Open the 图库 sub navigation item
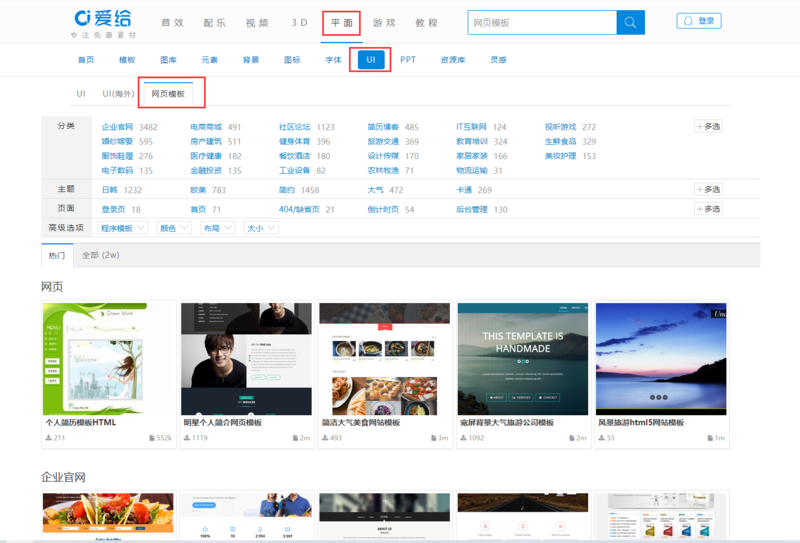The image size is (800, 543). point(168,60)
